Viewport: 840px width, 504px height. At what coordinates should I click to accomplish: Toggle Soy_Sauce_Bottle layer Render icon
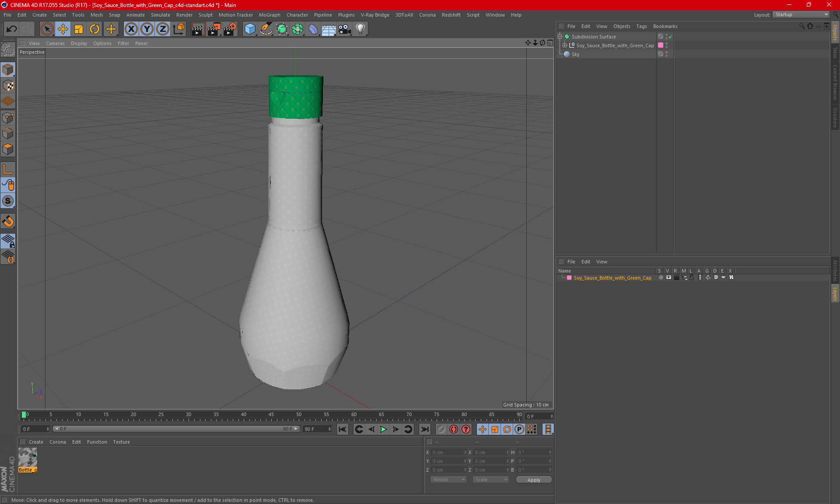[676, 277]
